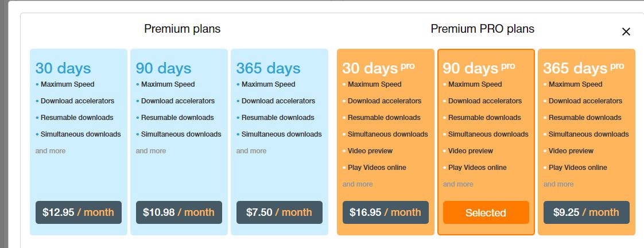Viewport: 644px width, 248px height.
Task: Open 'and more' in 90 days pro plan
Action: pyautogui.click(x=458, y=184)
